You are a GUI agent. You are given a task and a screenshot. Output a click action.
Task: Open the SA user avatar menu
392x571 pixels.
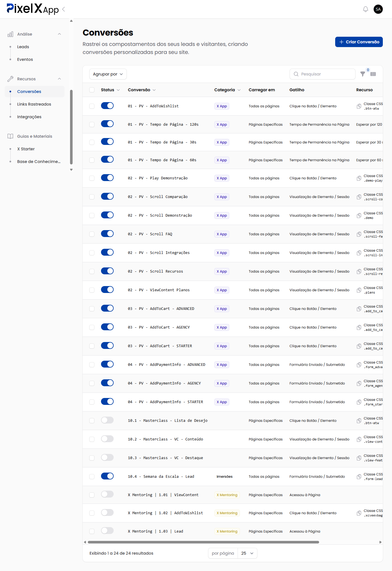pyautogui.click(x=378, y=9)
